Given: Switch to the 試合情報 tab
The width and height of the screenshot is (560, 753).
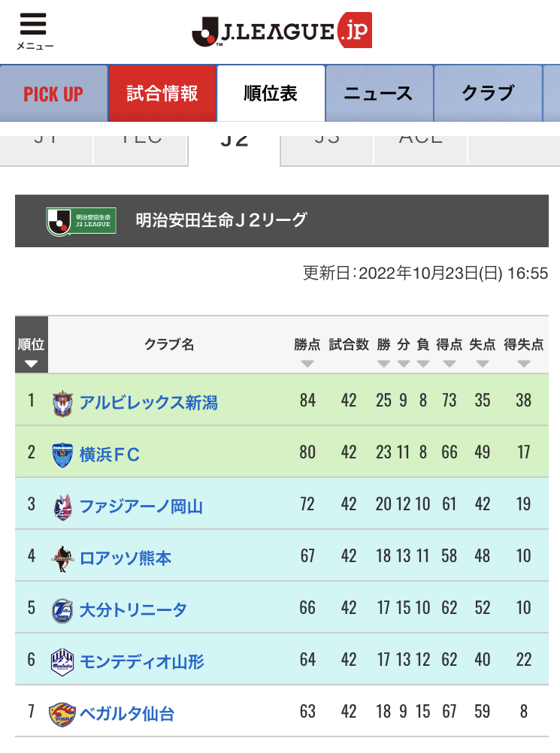Looking at the screenshot, I should click(162, 93).
